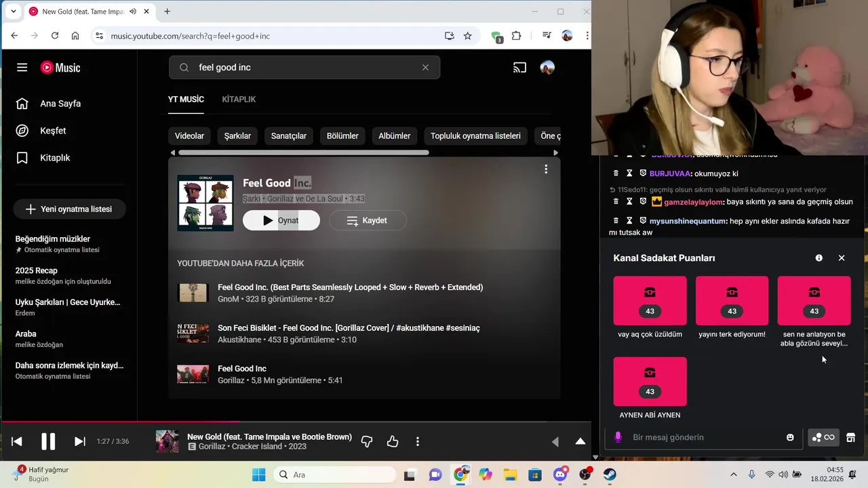Viewport: 868px width, 488px height.
Task: Open the Araba playlist
Action: (69, 339)
